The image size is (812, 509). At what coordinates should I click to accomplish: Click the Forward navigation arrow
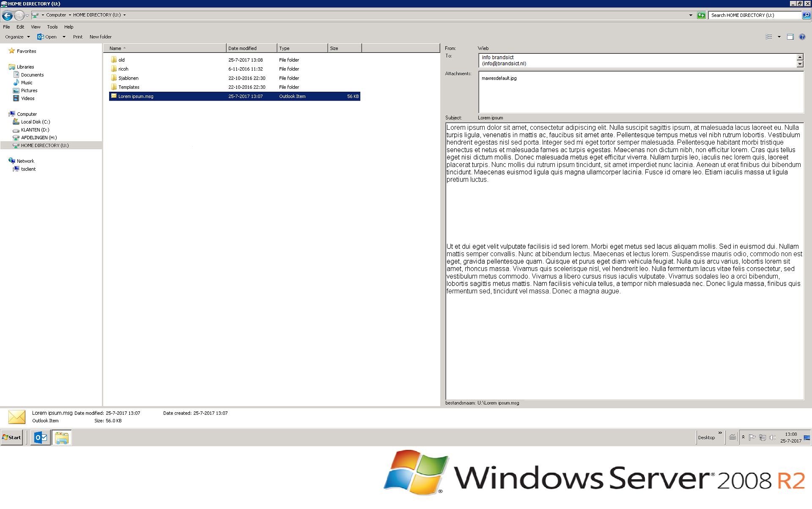[x=19, y=15]
